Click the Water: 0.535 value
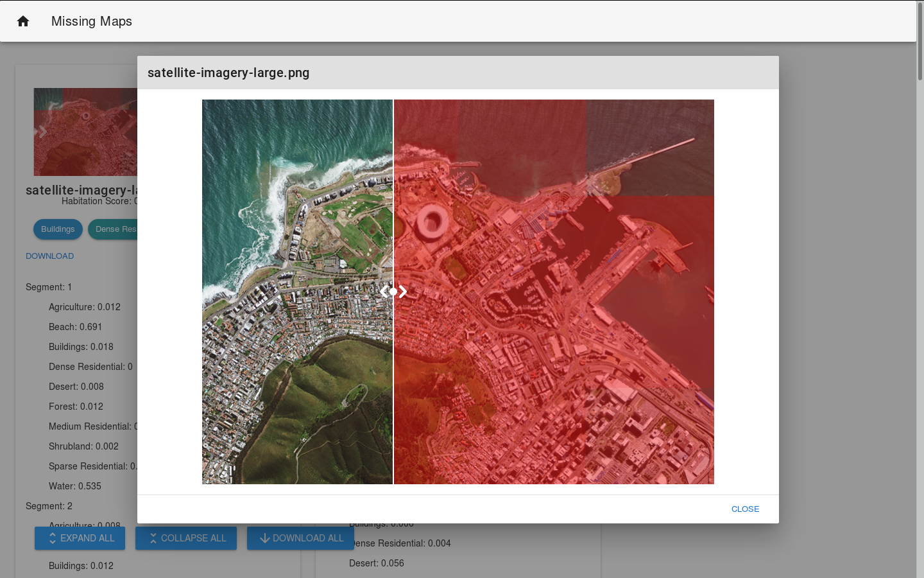This screenshot has height=578, width=924. pyautogui.click(x=75, y=486)
